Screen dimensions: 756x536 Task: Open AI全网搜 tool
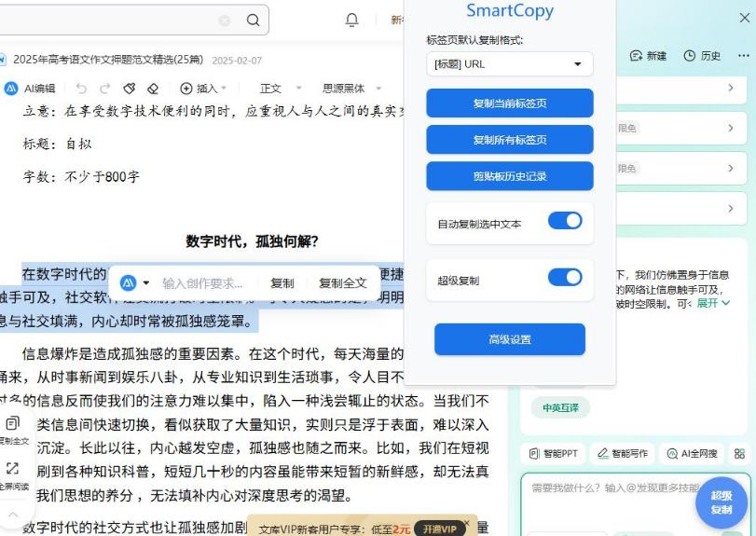click(692, 454)
